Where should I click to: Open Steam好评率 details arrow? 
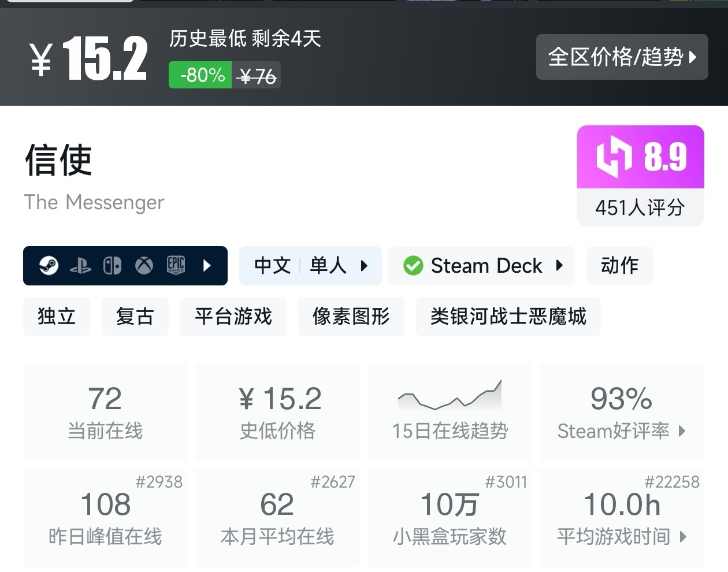pyautogui.click(x=682, y=431)
